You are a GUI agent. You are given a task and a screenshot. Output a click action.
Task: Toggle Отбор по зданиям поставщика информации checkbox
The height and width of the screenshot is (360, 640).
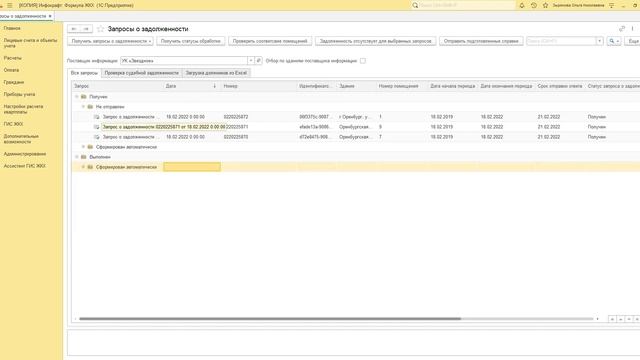click(x=363, y=61)
